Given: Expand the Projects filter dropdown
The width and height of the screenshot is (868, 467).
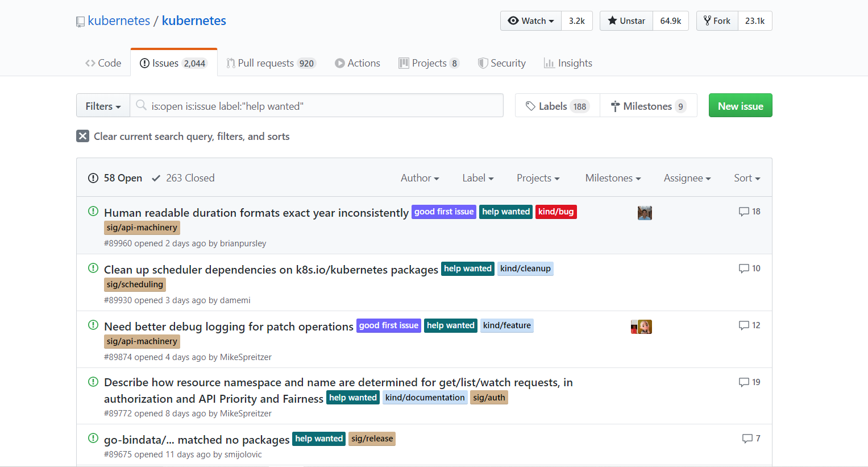Looking at the screenshot, I should (538, 178).
